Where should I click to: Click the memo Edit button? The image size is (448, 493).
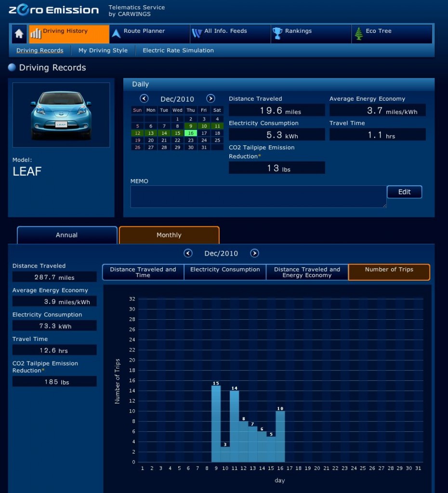tap(404, 192)
